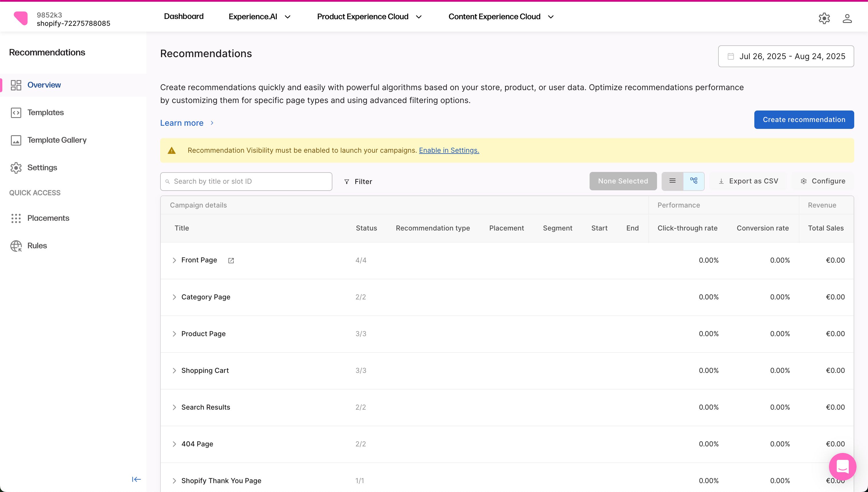Image resolution: width=868 pixels, height=492 pixels.
Task: Go to Templates in sidebar
Action: click(x=45, y=113)
